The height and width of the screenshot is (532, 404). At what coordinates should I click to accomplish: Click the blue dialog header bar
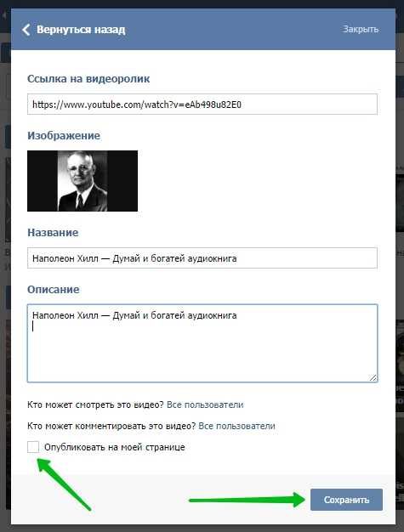tap(203, 30)
